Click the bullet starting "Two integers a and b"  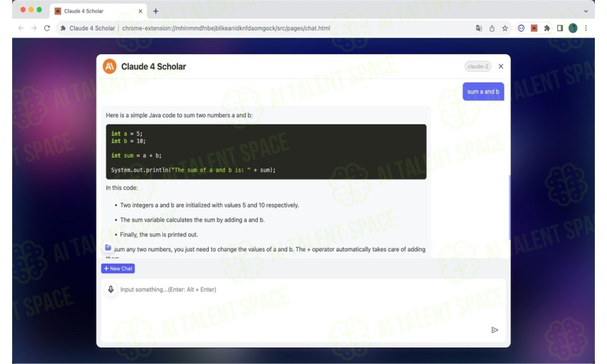tap(209, 206)
